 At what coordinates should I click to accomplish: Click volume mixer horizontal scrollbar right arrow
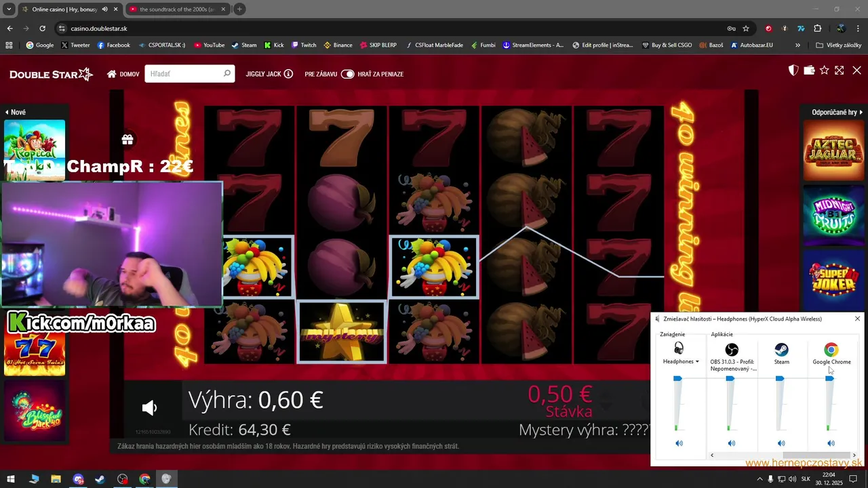854,455
